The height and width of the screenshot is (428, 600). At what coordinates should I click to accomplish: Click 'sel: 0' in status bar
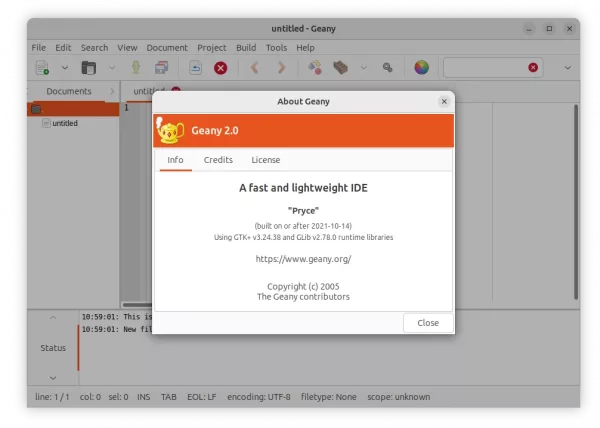click(x=118, y=397)
